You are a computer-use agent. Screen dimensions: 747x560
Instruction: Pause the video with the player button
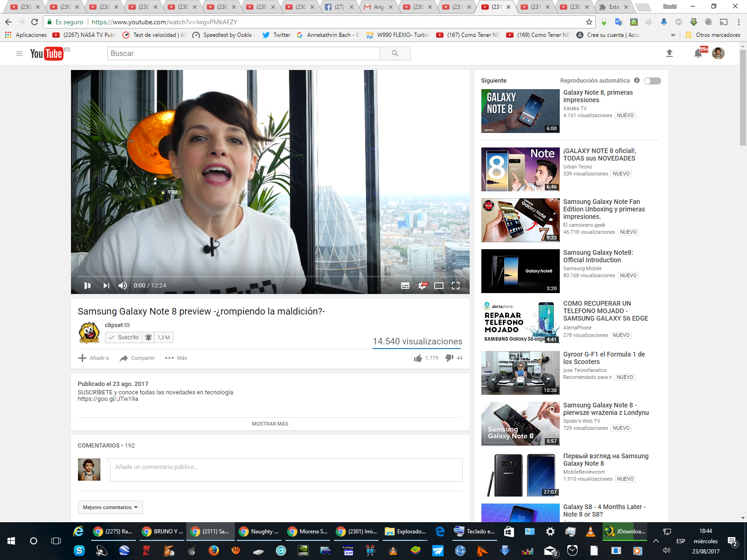pos(87,286)
